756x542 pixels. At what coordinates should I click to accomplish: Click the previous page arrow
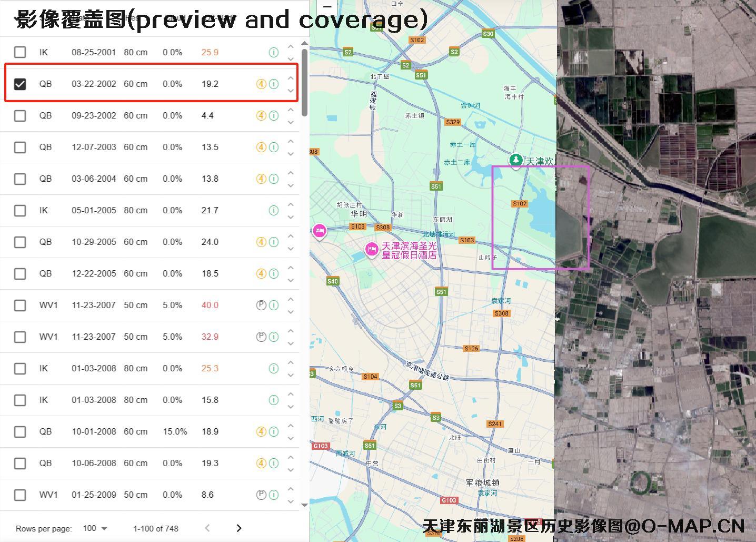[x=207, y=528]
